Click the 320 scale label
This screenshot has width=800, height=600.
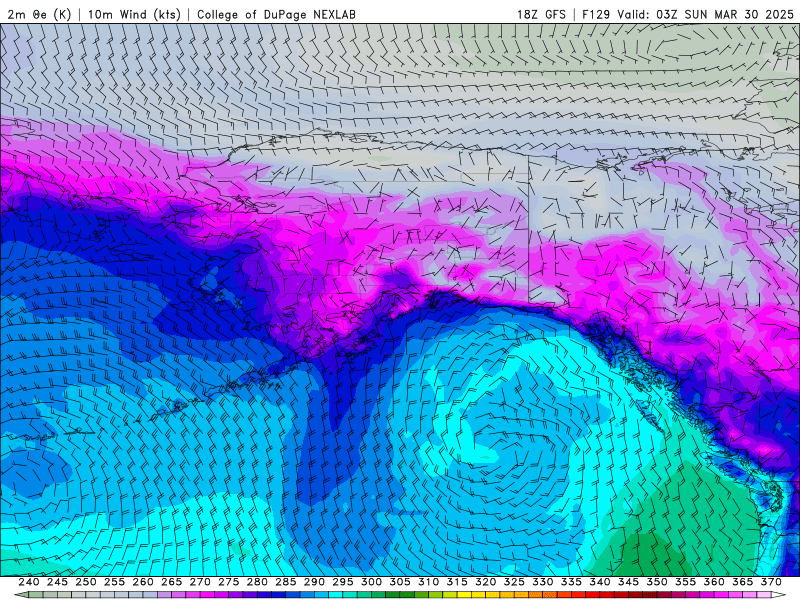pos(486,582)
